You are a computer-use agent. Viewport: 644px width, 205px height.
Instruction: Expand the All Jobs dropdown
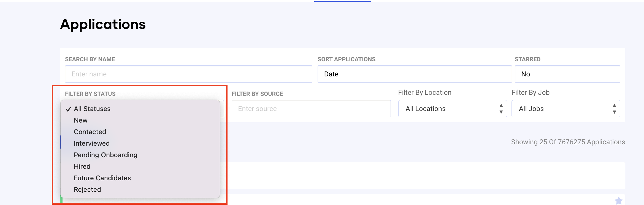(x=565, y=109)
